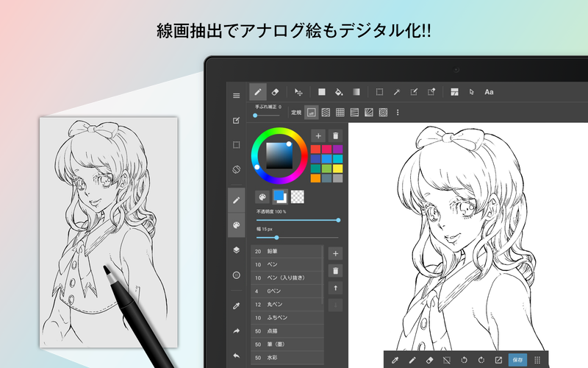Open the hamburger main menu
The height and width of the screenshot is (368, 588).
pos(236,96)
